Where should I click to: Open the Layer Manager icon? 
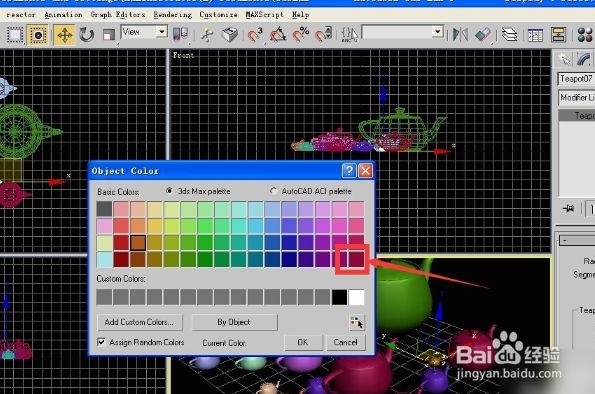509,35
